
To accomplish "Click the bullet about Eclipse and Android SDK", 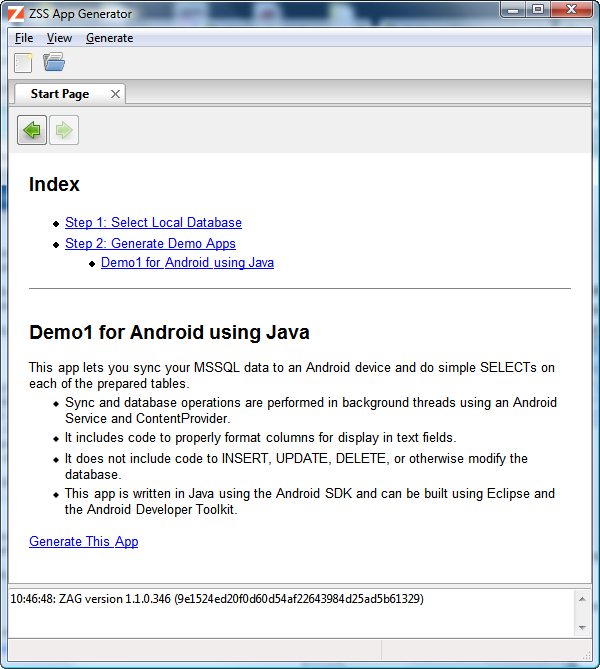I will pyautogui.click(x=310, y=501).
